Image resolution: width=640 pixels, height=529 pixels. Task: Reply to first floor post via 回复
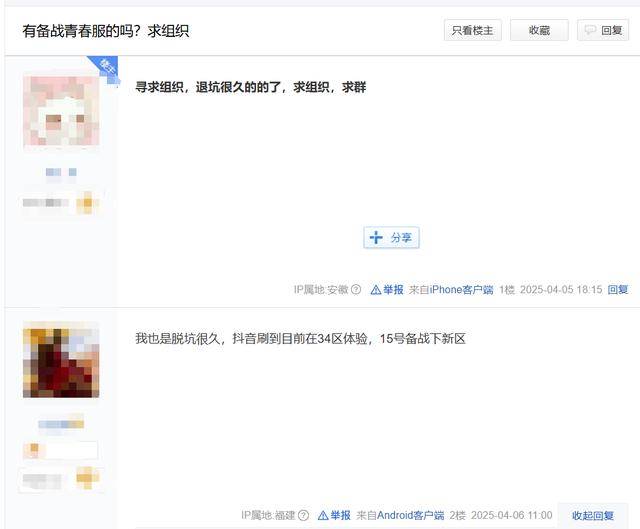click(618, 290)
